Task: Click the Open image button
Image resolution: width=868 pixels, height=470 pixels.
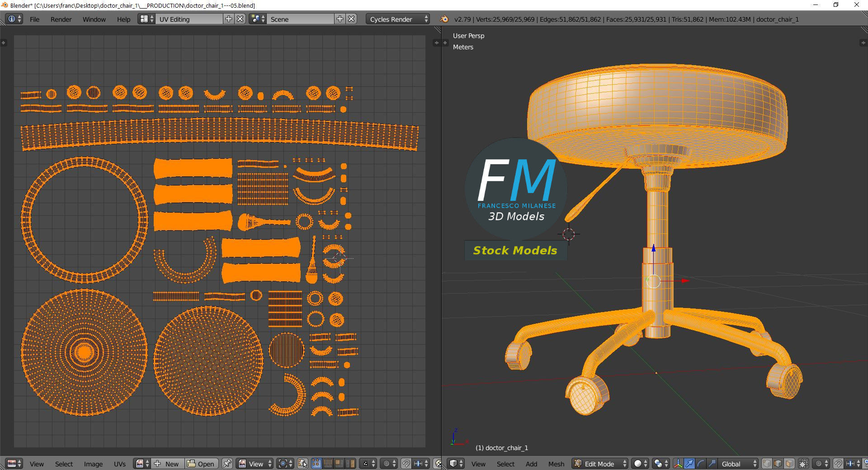Action: coord(201,464)
